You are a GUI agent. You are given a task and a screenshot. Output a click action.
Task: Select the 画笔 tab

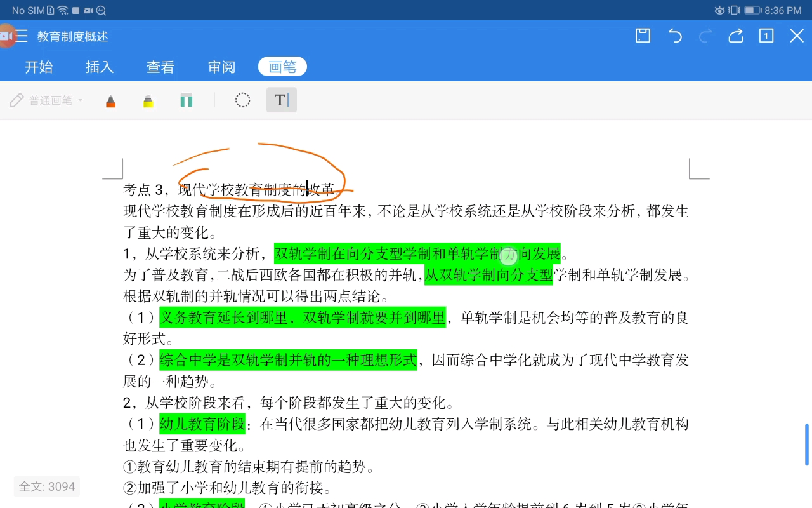pyautogui.click(x=282, y=67)
